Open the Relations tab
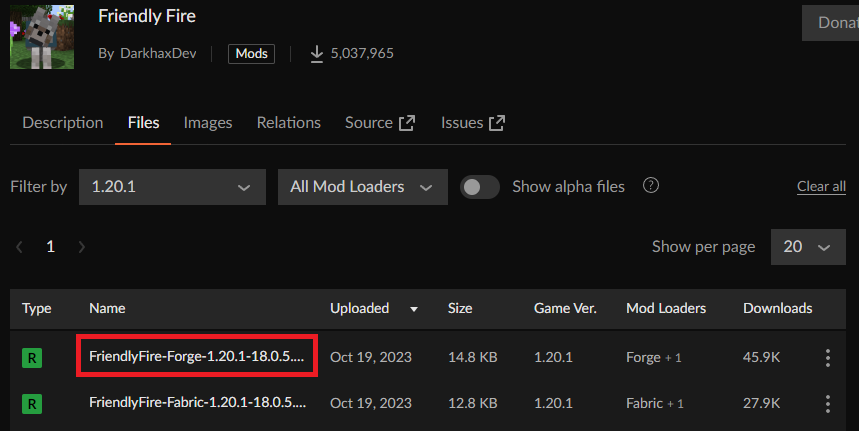859x431 pixels. [289, 123]
